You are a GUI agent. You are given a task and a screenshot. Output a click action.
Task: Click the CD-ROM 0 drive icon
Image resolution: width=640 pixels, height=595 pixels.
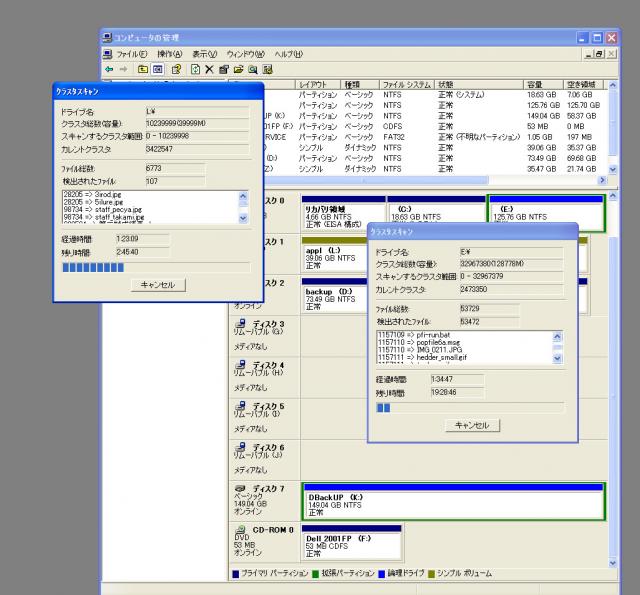pyautogui.click(x=239, y=528)
